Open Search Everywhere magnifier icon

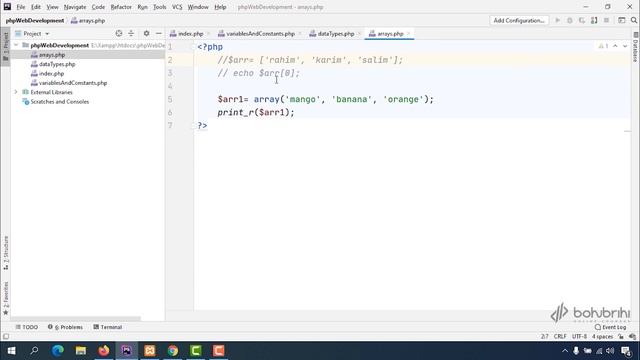pyautogui.click(x=633, y=20)
